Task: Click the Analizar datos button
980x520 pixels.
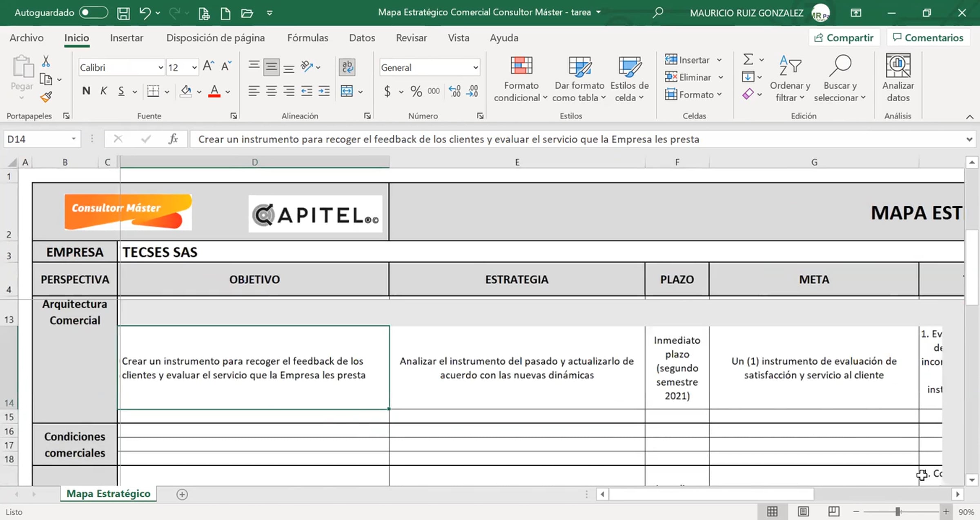Action: coord(898,78)
